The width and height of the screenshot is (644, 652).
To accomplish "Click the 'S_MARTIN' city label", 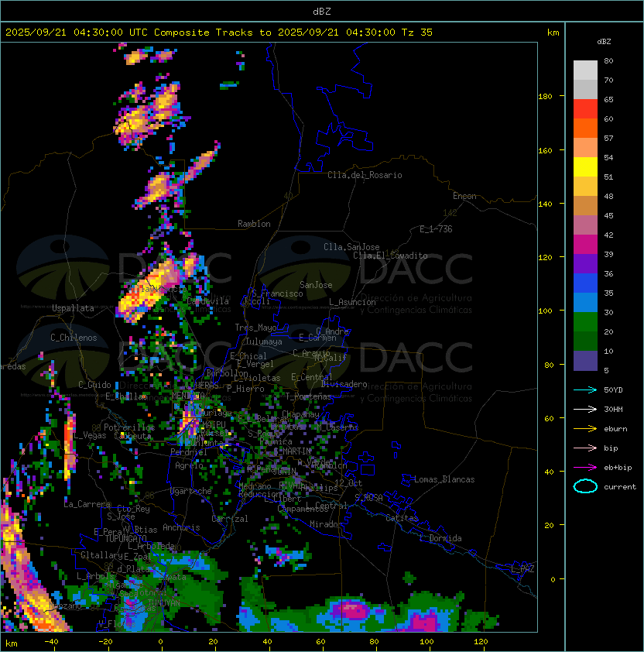I will click(x=293, y=451).
